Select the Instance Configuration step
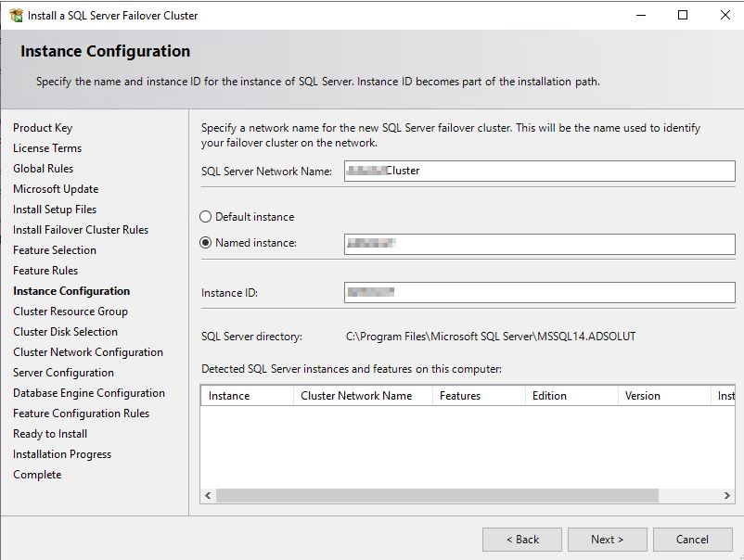744x560 pixels. point(71,291)
